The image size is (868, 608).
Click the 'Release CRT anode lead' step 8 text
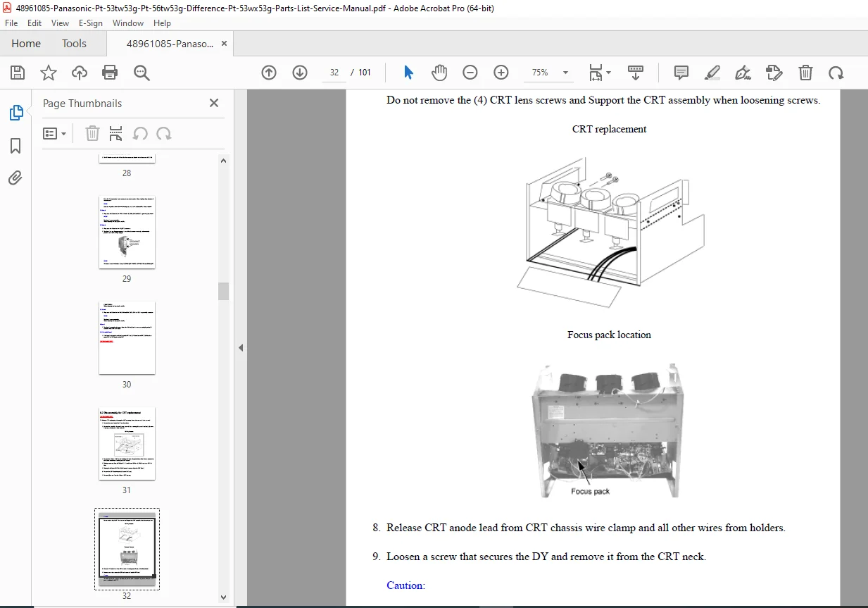586,528
